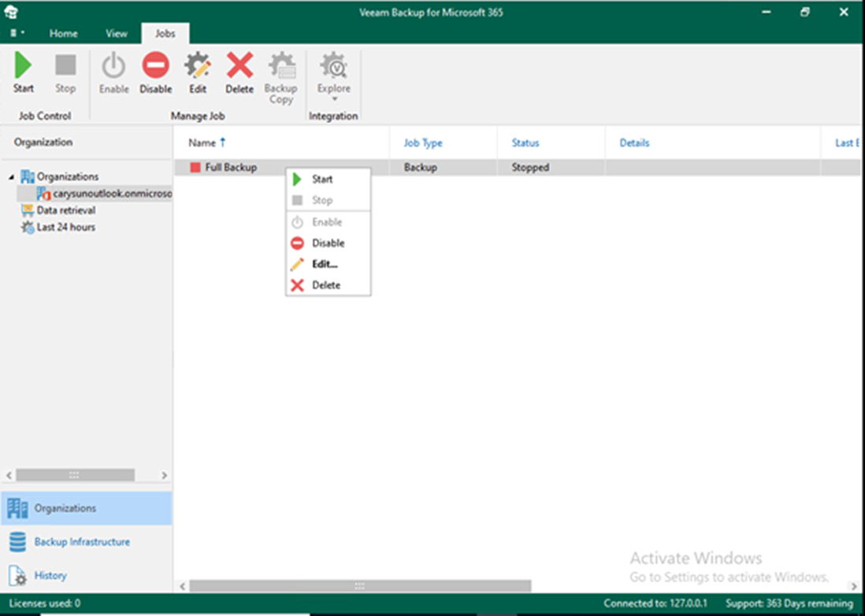Click the red status icon beside Full Backup

[195, 167]
